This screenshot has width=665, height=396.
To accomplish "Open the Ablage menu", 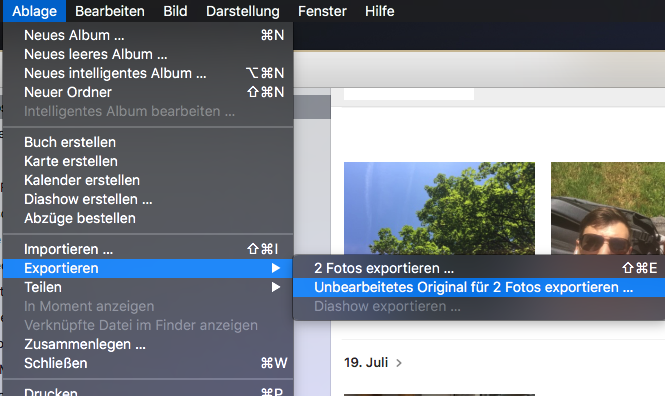I will click(34, 11).
